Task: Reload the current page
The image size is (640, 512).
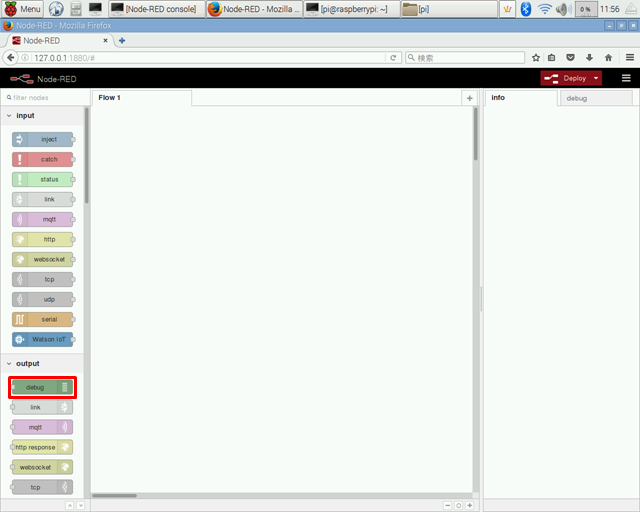Action: click(x=393, y=58)
